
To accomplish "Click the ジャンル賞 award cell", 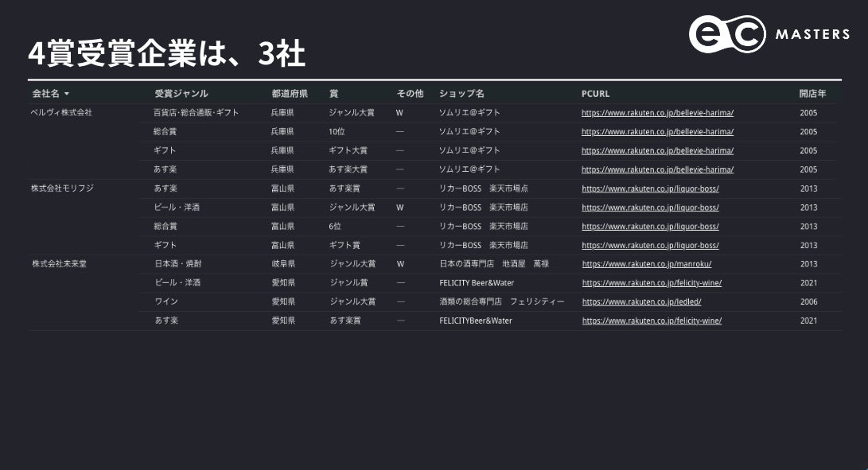I will [348, 283].
